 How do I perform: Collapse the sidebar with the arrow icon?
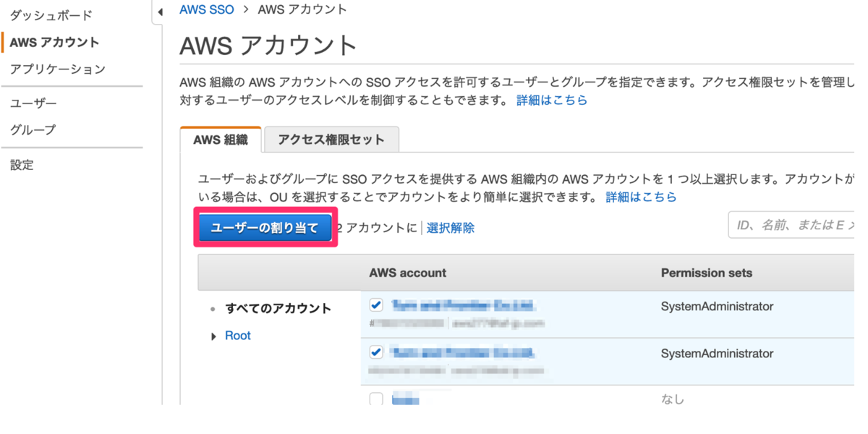159,12
